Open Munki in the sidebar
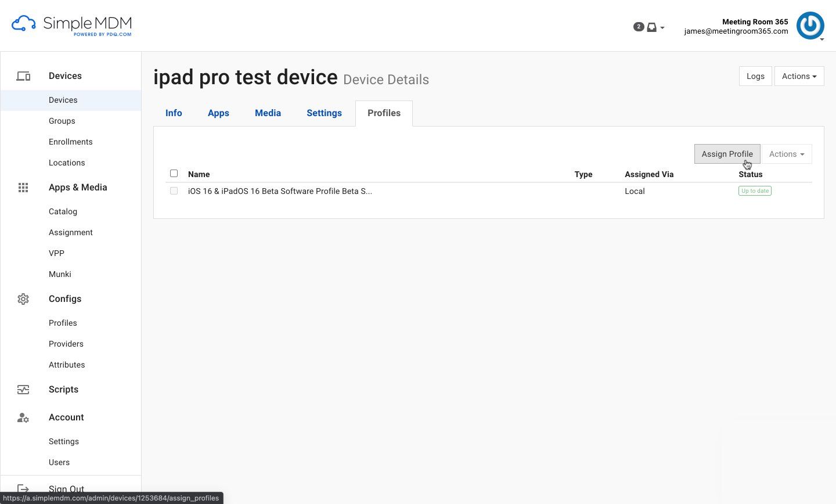 (x=60, y=274)
